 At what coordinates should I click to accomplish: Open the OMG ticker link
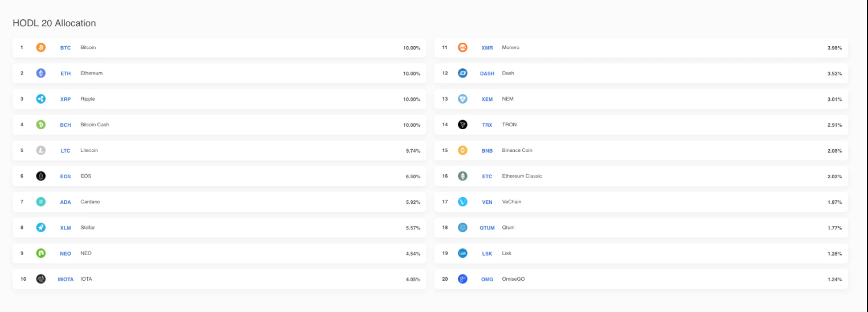487,279
